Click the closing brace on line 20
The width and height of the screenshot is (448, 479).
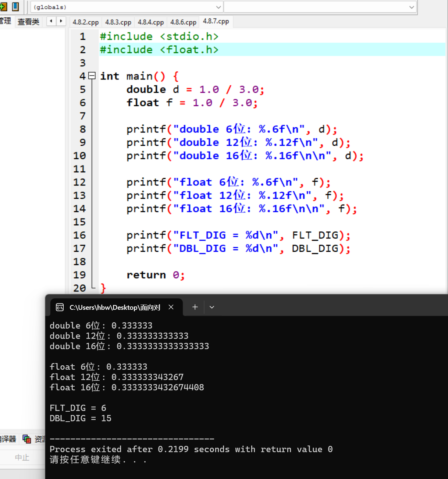click(x=103, y=288)
